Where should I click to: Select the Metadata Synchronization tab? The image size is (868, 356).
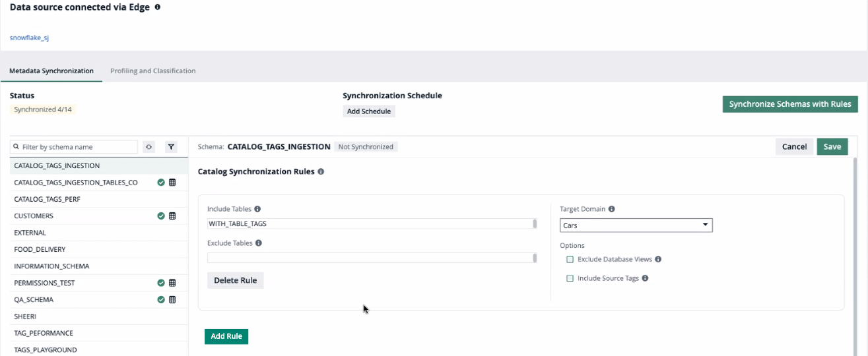(x=51, y=71)
